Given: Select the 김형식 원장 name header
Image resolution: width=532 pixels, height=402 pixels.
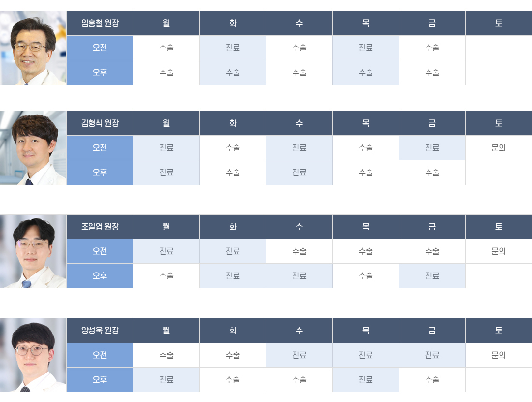Looking at the screenshot, I should (x=100, y=123).
